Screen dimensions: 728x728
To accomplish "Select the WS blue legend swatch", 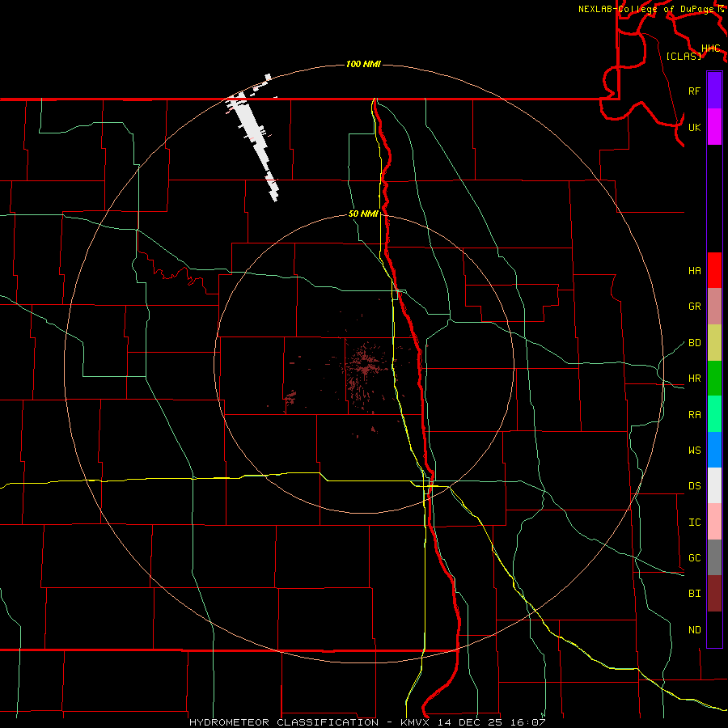I will coord(714,450).
